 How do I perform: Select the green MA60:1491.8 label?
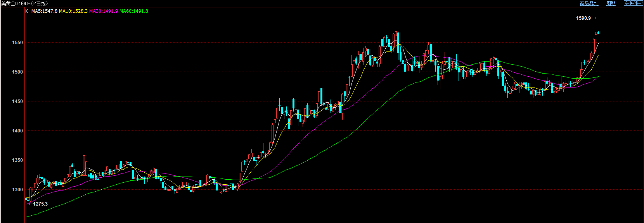click(x=134, y=11)
